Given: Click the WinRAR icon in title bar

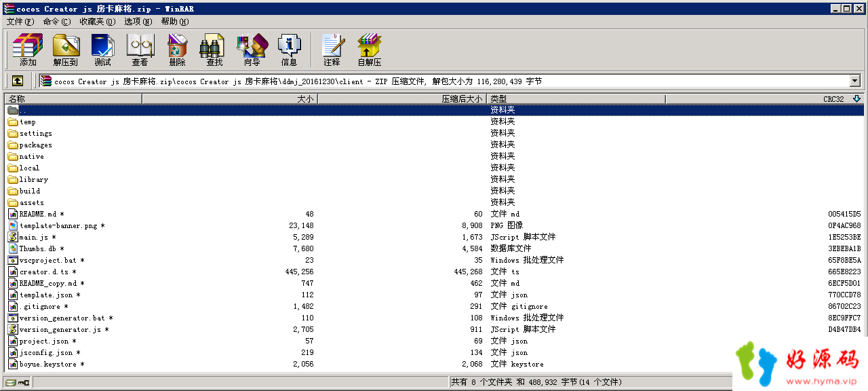Looking at the screenshot, I should coord(9,8).
